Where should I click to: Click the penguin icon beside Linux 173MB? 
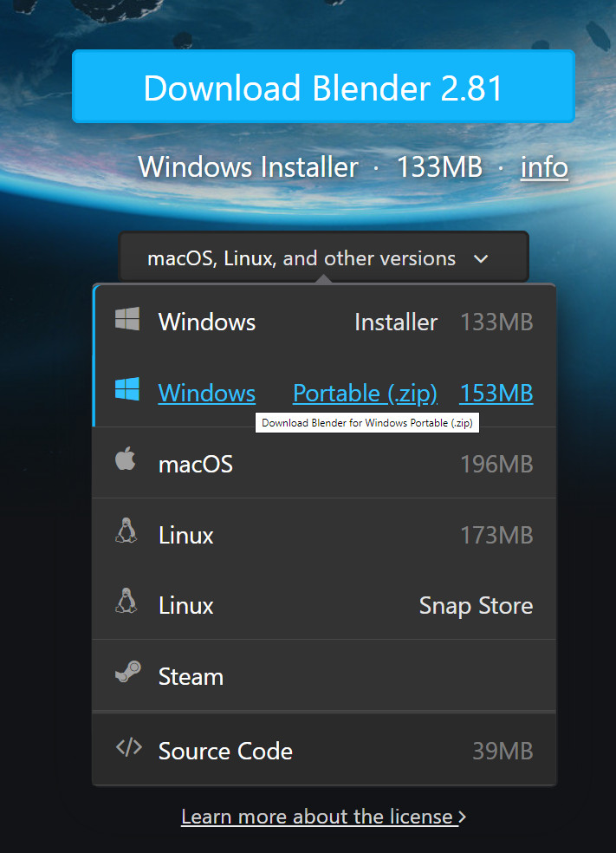click(126, 531)
